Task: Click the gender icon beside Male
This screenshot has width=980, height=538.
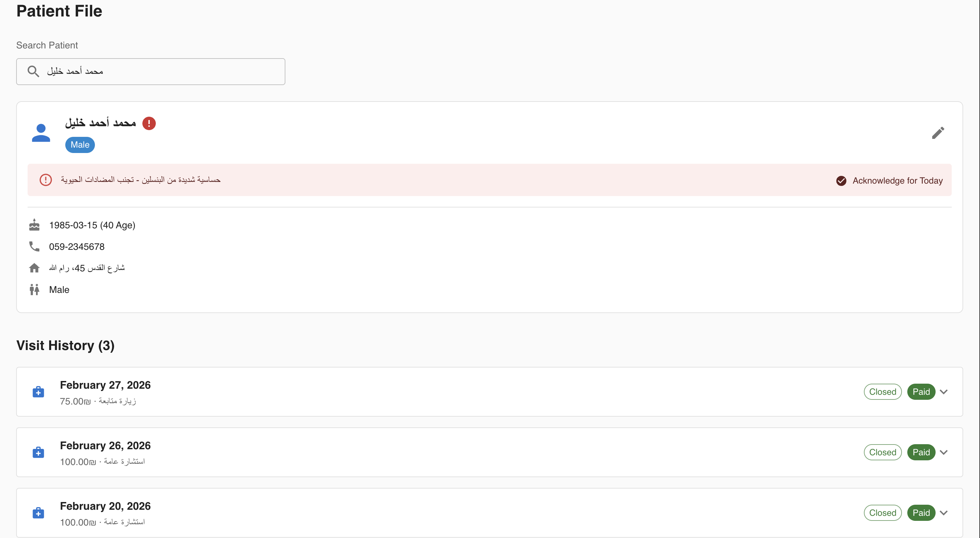Action: 34,290
